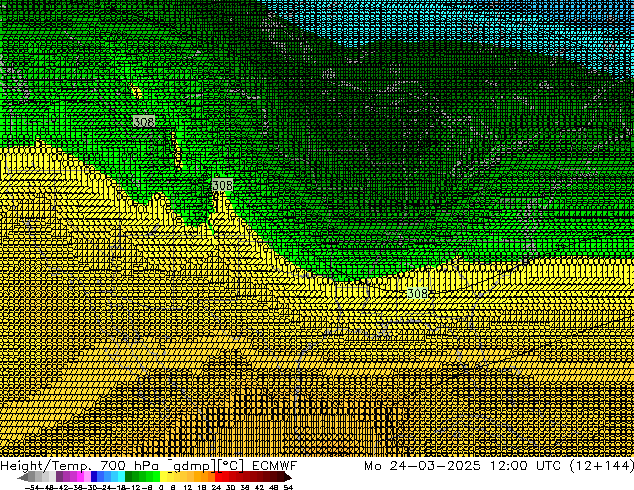Click the '54' value at the legend's warm end
This screenshot has height=490, width=634.
point(288,488)
